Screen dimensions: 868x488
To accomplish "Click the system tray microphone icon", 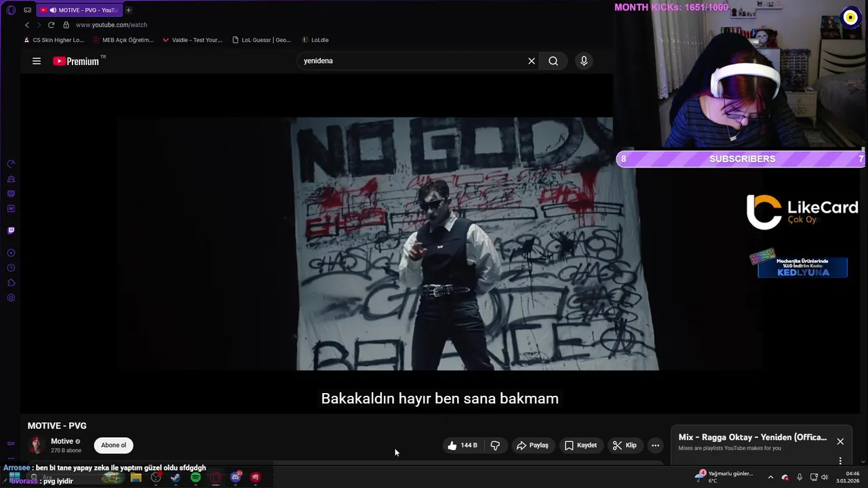I will (x=800, y=478).
